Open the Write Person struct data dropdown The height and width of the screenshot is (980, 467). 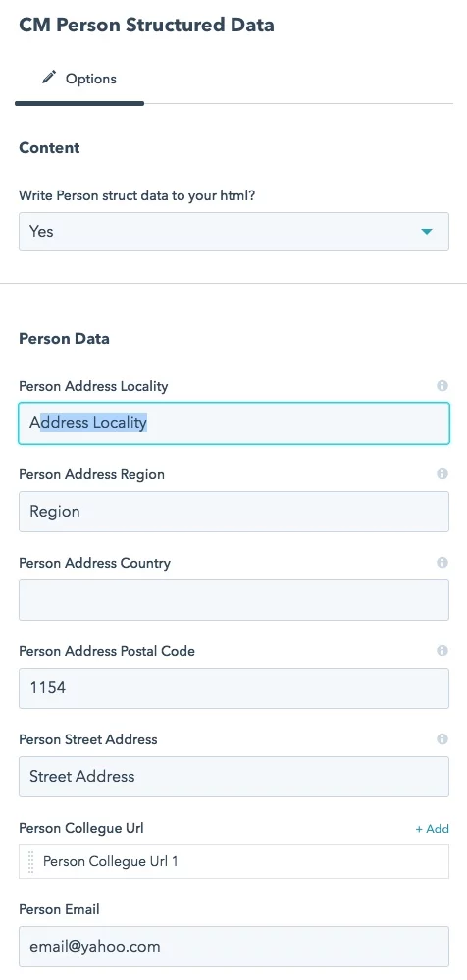click(x=233, y=232)
